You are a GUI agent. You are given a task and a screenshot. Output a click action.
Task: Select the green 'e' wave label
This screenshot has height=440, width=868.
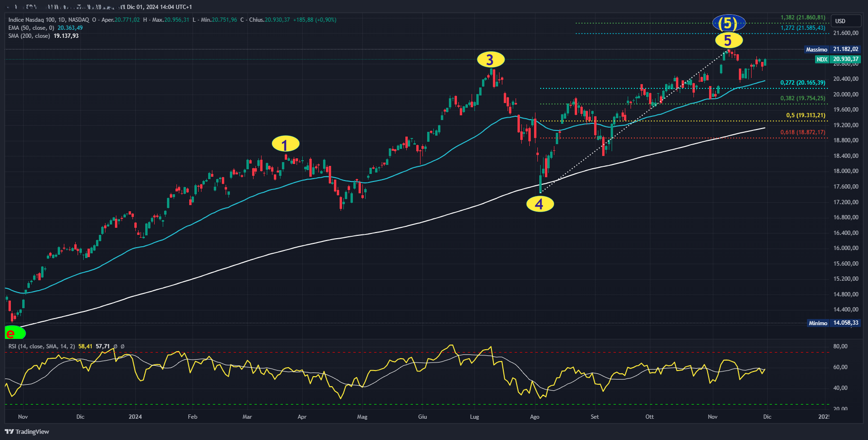click(14, 333)
